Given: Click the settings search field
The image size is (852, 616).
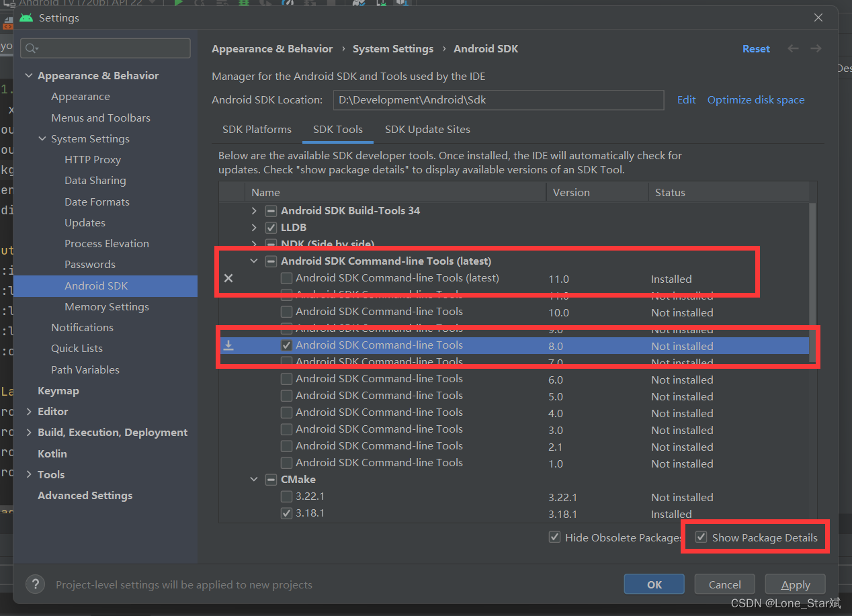Looking at the screenshot, I should 105,48.
